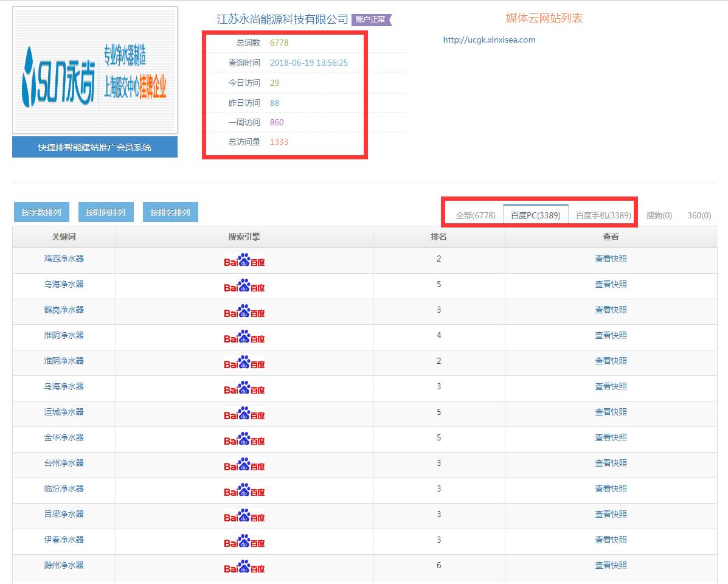Click the Baidu logo in 滁州净水器 row

coord(244,567)
